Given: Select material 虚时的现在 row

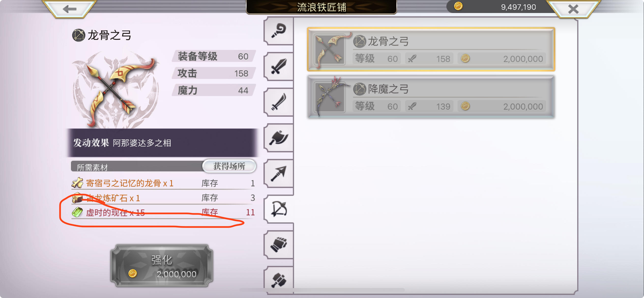Looking at the screenshot, I should pos(163,212).
